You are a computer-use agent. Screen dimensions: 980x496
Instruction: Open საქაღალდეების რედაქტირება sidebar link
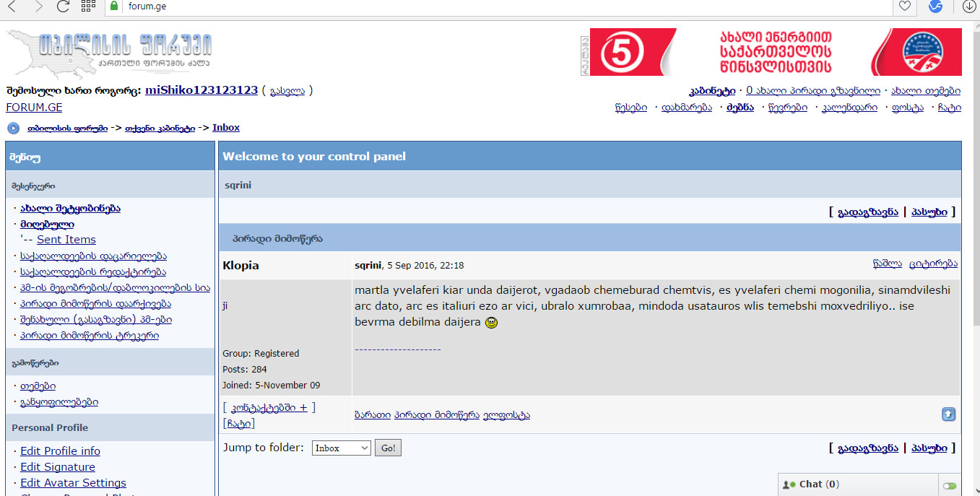click(x=93, y=272)
